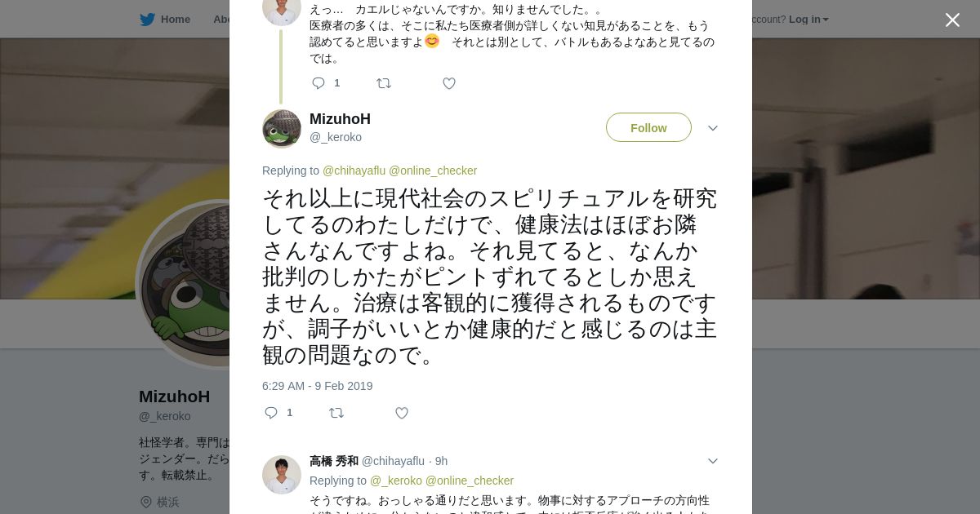Follow MizuhoH
The width and height of the screenshot is (980, 514).
tap(648, 127)
